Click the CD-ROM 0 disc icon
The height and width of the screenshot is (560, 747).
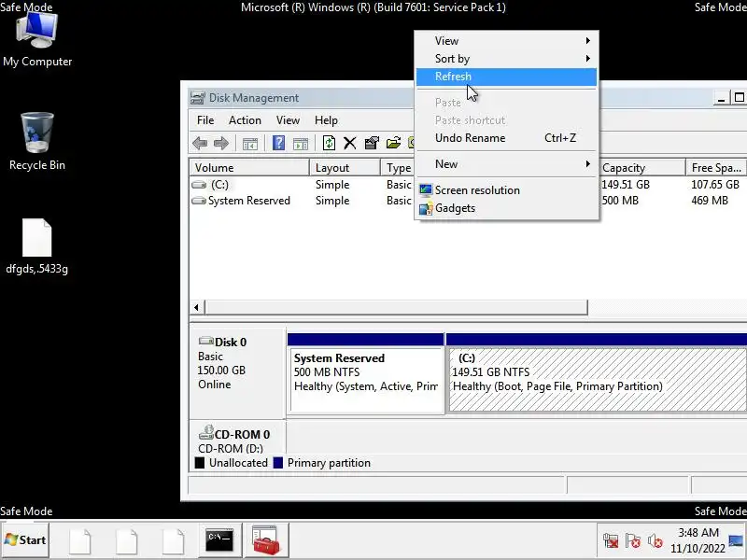click(x=205, y=432)
